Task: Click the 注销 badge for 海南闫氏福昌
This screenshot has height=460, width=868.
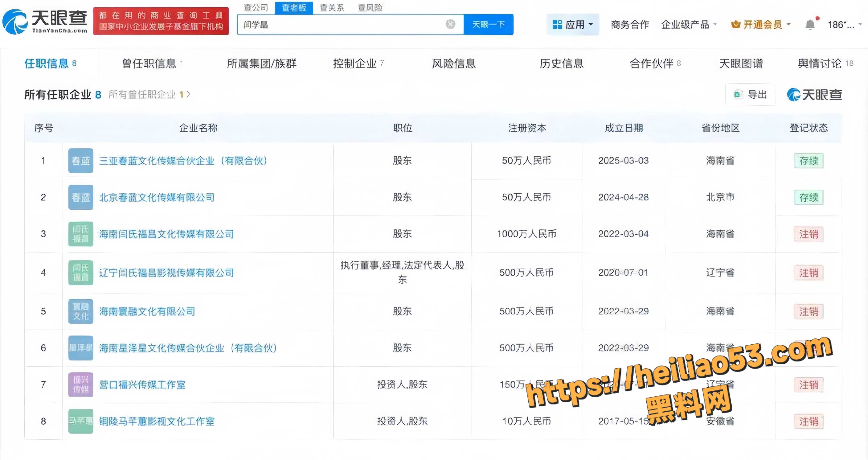Action: 809,234
